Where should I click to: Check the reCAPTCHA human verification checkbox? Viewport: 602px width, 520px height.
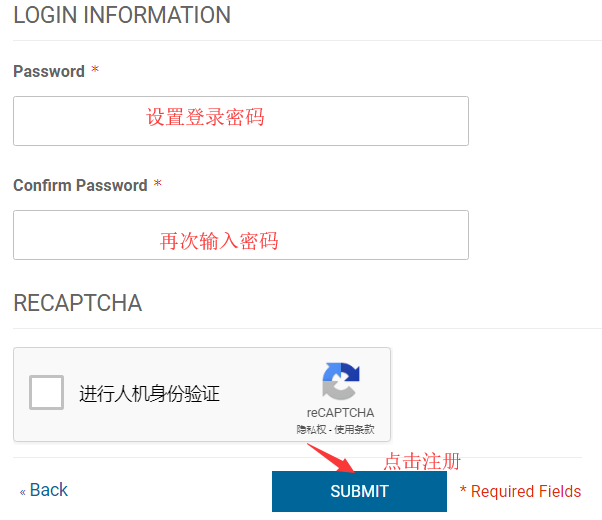47,393
